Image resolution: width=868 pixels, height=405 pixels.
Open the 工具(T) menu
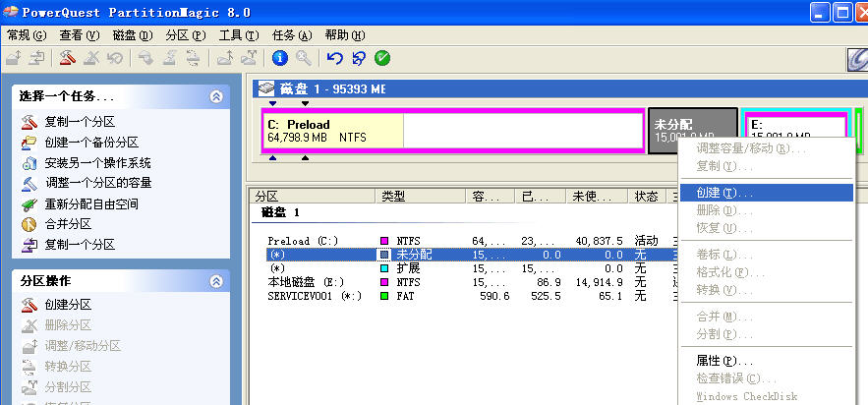239,35
